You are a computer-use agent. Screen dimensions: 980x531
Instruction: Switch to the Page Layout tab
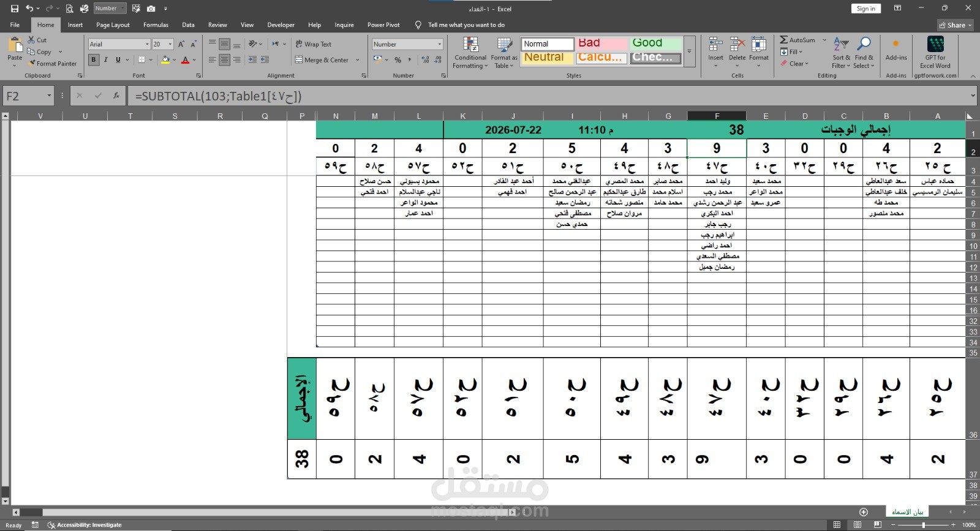[x=113, y=25]
